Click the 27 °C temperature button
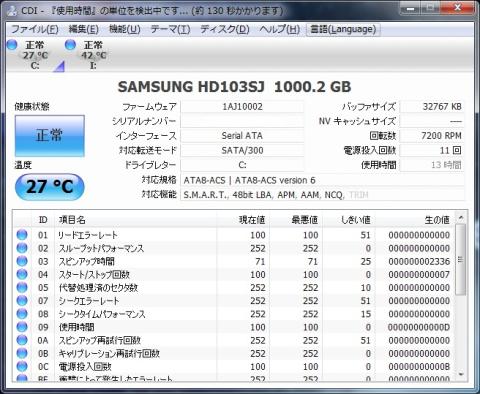 click(50, 187)
